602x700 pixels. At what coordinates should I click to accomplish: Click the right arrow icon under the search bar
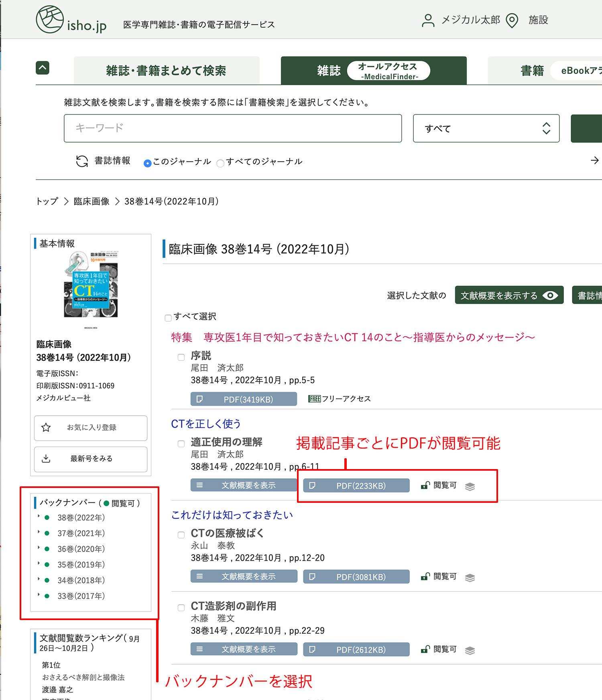[594, 161]
